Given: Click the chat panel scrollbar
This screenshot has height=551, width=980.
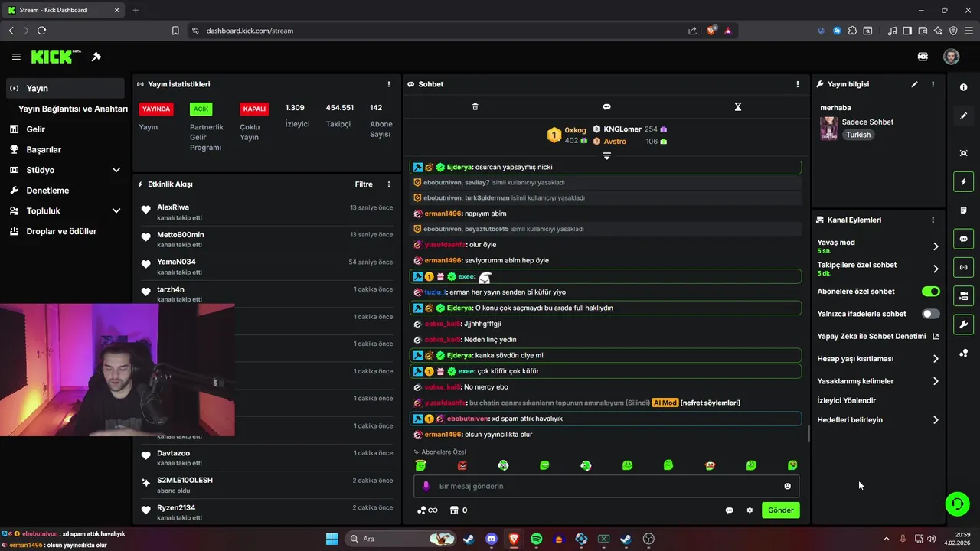Looking at the screenshot, I should [x=808, y=433].
